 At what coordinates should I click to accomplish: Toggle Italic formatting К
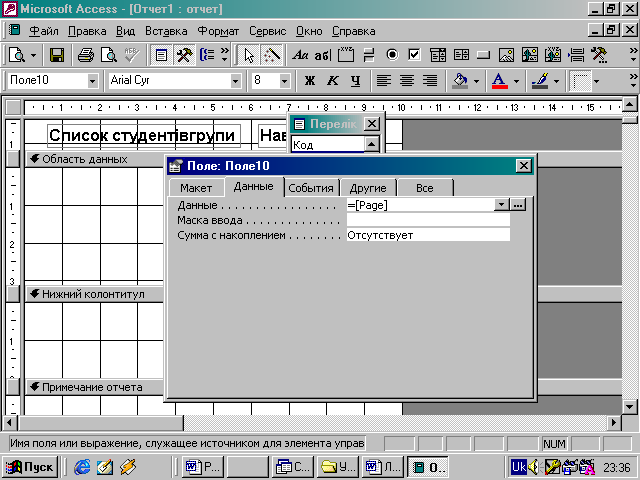[x=333, y=81]
